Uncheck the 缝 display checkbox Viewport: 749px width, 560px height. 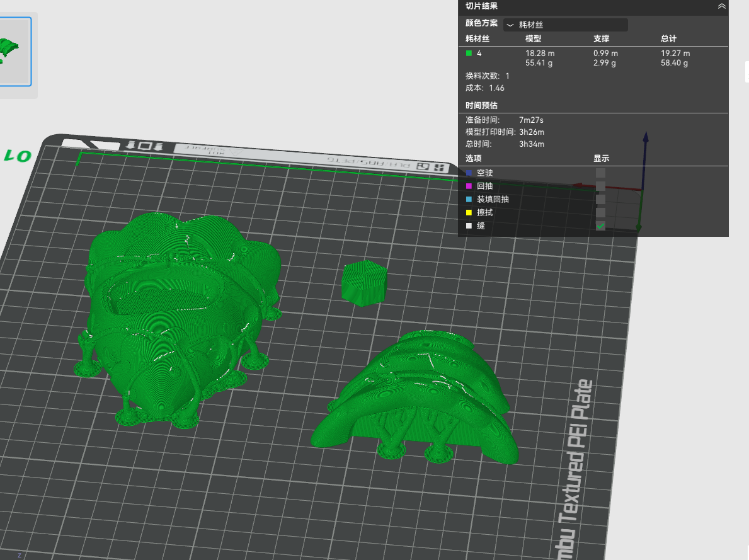click(600, 226)
